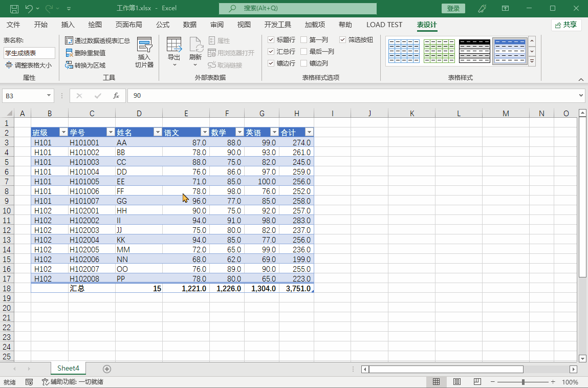Click the pen/ink icon in title bar
This screenshot has width=588, height=388.
click(482, 8)
